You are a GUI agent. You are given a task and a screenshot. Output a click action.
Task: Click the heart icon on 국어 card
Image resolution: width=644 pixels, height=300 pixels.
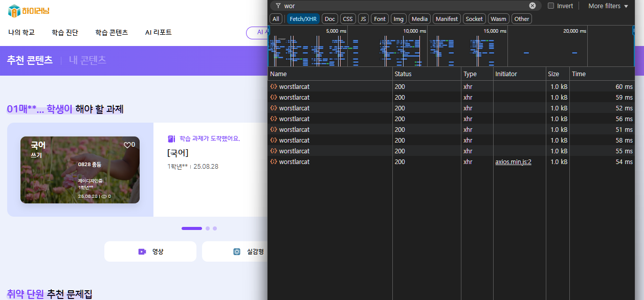(127, 145)
